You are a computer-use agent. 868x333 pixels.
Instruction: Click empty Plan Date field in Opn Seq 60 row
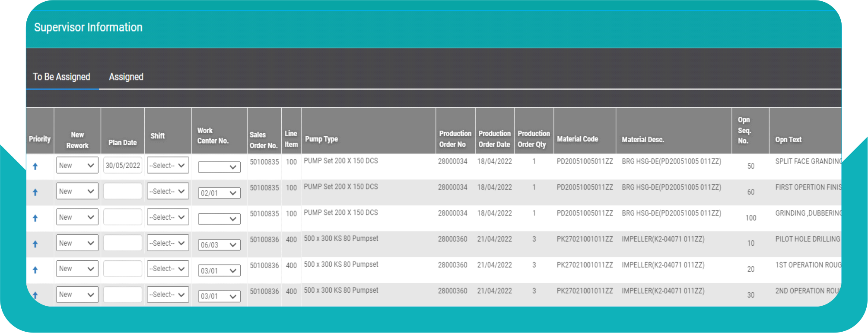123,191
